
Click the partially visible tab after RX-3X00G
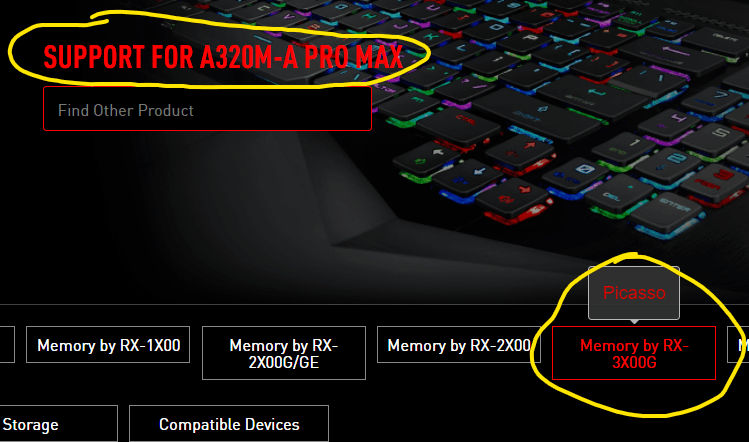[738, 345]
